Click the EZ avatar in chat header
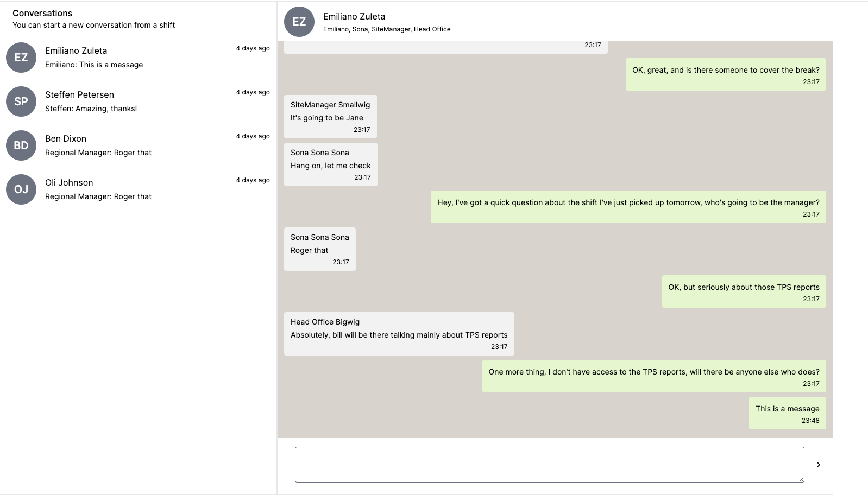The image size is (868, 495). pyautogui.click(x=299, y=22)
